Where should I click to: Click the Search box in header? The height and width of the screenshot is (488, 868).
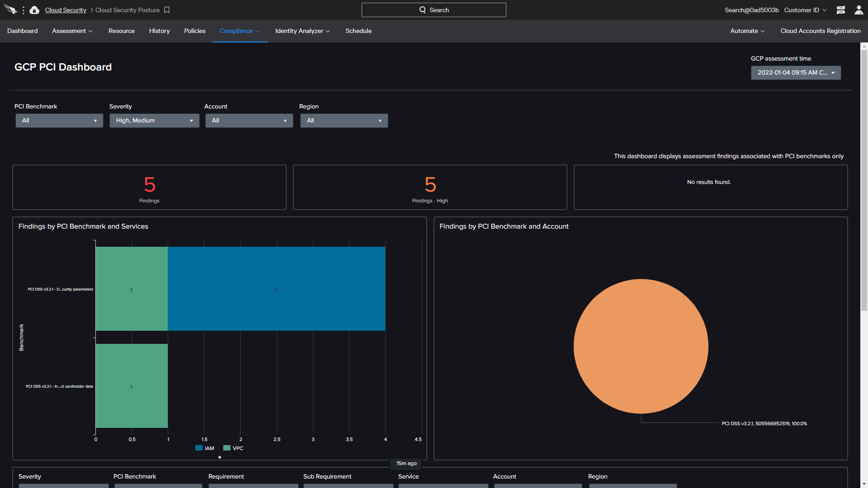434,10
